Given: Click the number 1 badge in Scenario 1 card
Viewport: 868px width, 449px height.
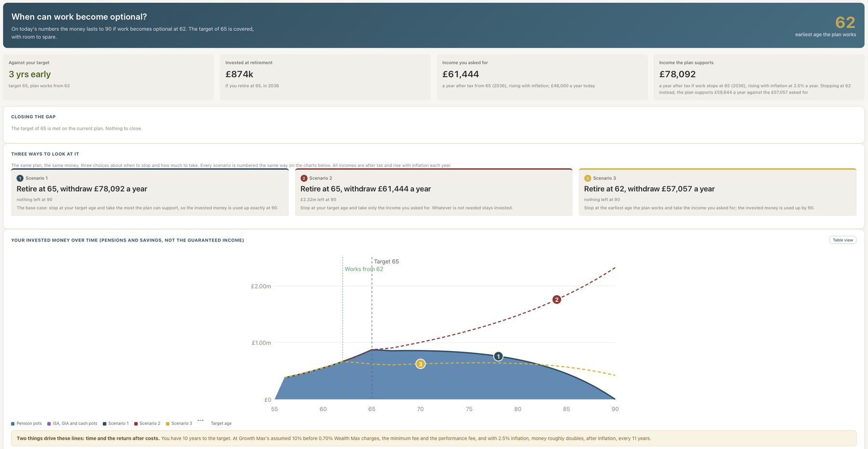Looking at the screenshot, I should coord(20,178).
